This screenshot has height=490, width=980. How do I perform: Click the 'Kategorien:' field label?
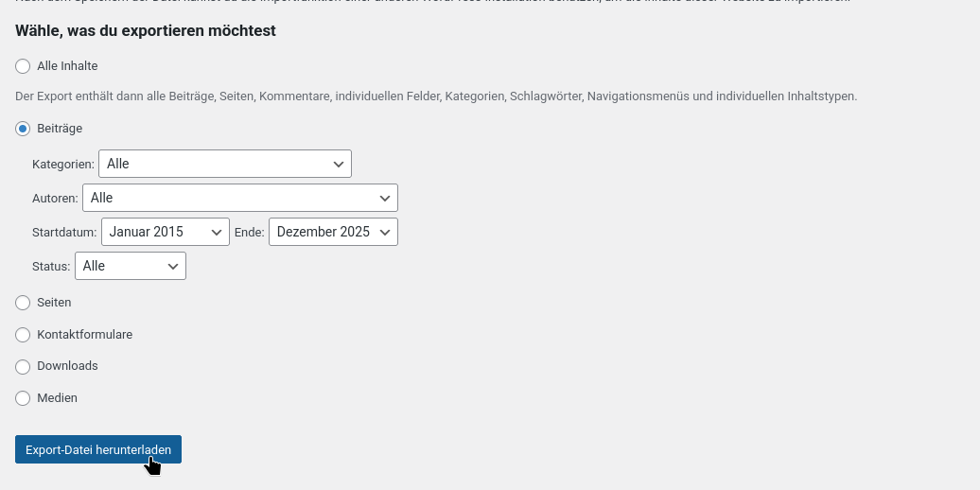coord(62,165)
